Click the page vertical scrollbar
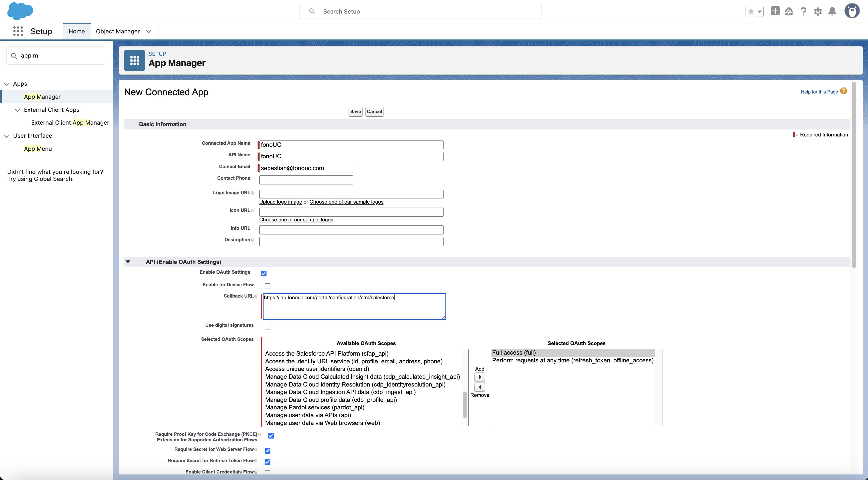 (853, 175)
